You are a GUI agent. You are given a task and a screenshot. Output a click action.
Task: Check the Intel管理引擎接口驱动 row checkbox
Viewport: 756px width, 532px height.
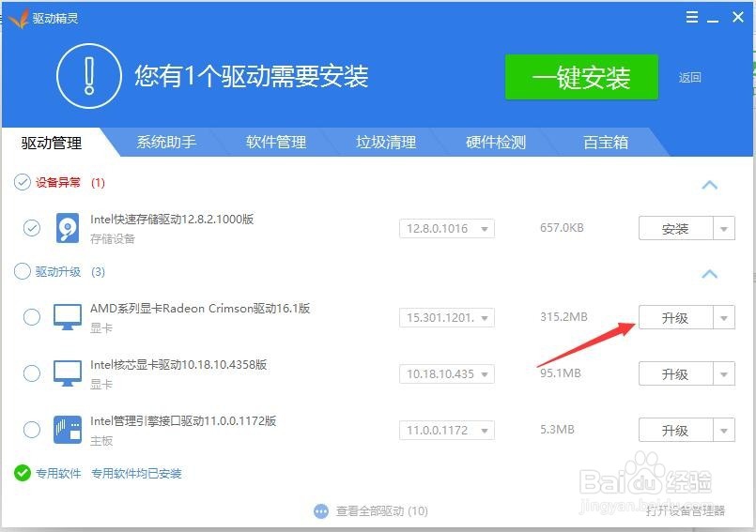click(x=32, y=430)
